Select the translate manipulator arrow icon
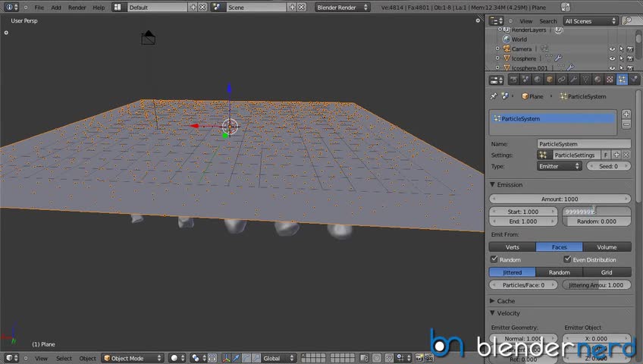643x364 pixels. (x=237, y=358)
